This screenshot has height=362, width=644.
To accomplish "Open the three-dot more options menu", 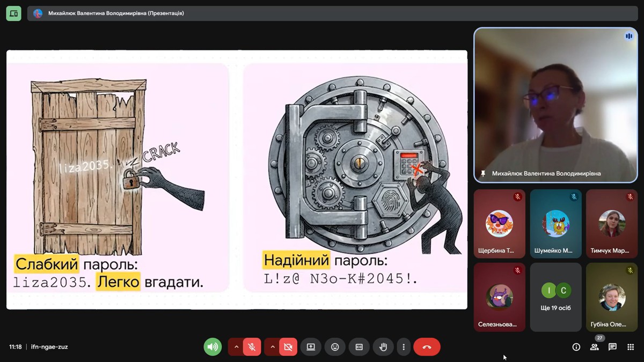I will tap(404, 347).
